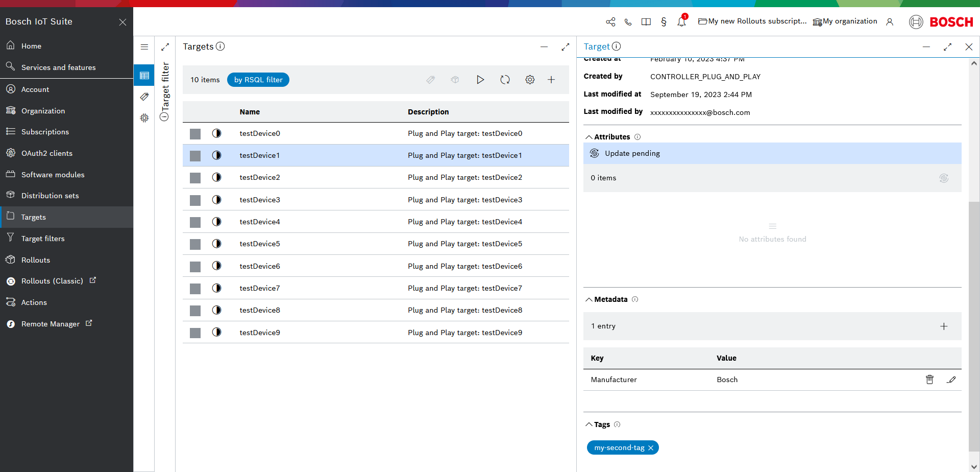This screenshot has height=472, width=980.
Task: Select the testDevice4 checkbox
Action: coord(195,222)
